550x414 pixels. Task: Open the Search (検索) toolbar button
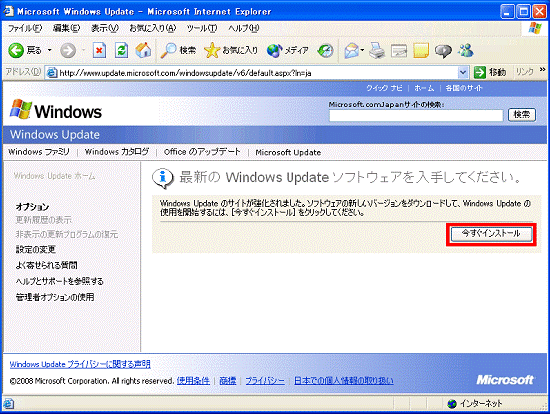tap(178, 51)
